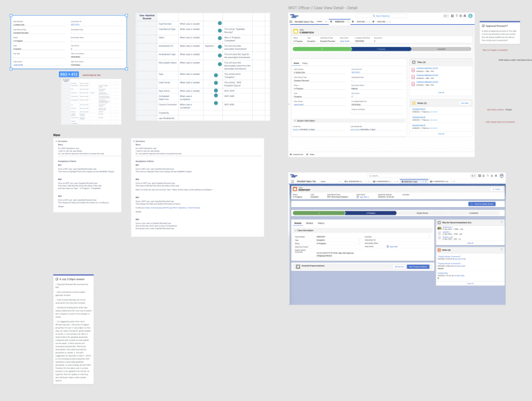Click the Save Property Matches button
The height and width of the screenshot is (401, 532).
coord(418,267)
